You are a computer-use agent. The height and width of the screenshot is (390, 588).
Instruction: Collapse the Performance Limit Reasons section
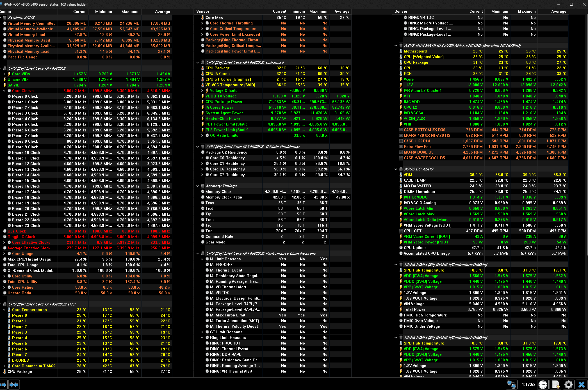click(197, 253)
